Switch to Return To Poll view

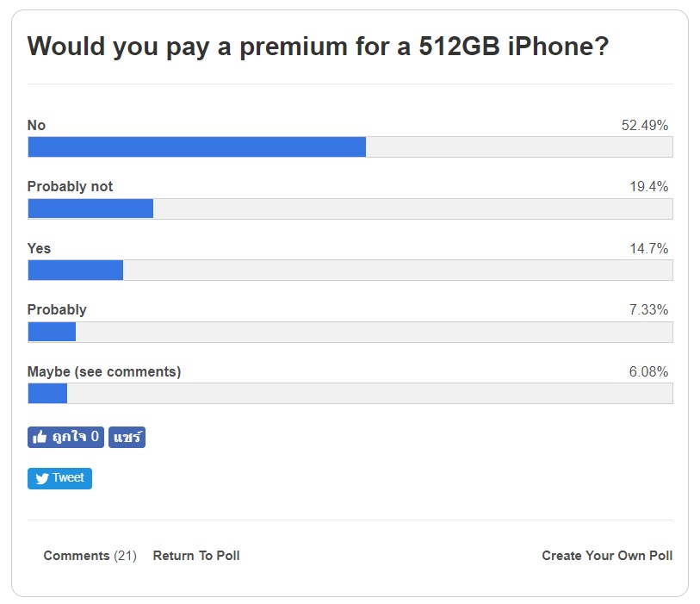pos(196,556)
